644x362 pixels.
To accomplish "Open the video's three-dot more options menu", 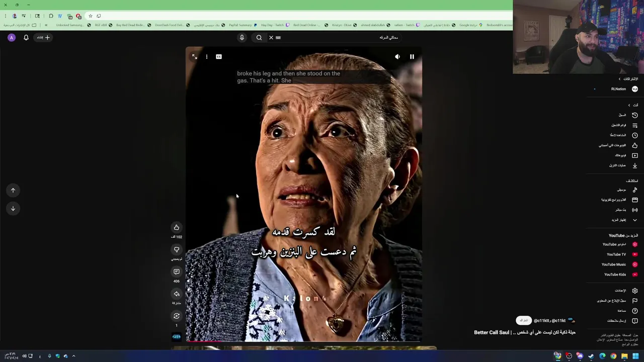I will coord(206,57).
